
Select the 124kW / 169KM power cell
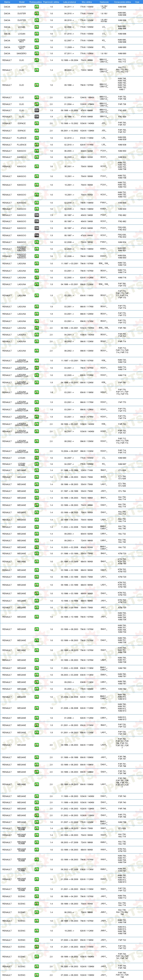tap(86, 97)
